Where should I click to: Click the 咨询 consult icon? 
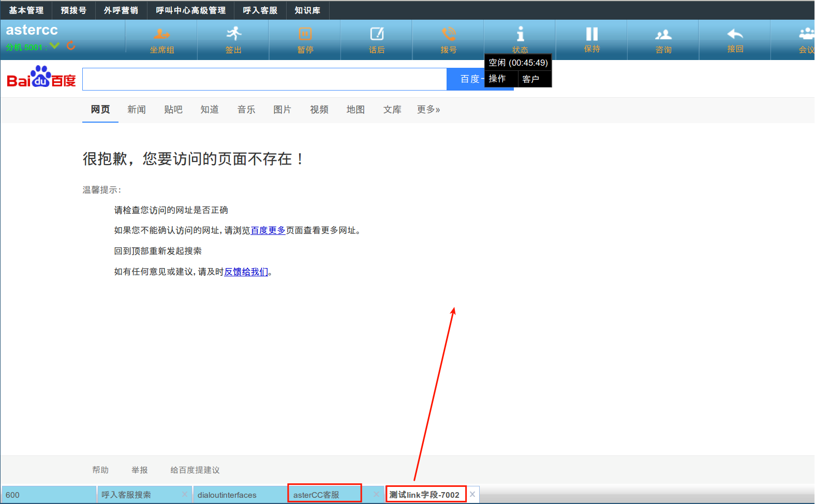click(663, 35)
